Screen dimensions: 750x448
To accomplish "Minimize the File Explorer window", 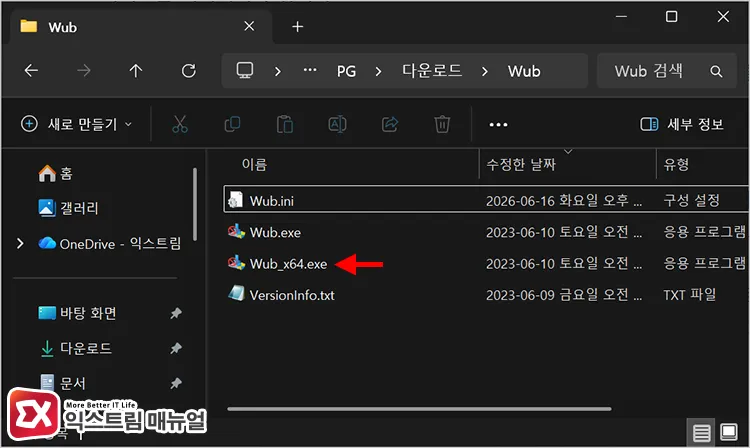I will tap(621, 17).
